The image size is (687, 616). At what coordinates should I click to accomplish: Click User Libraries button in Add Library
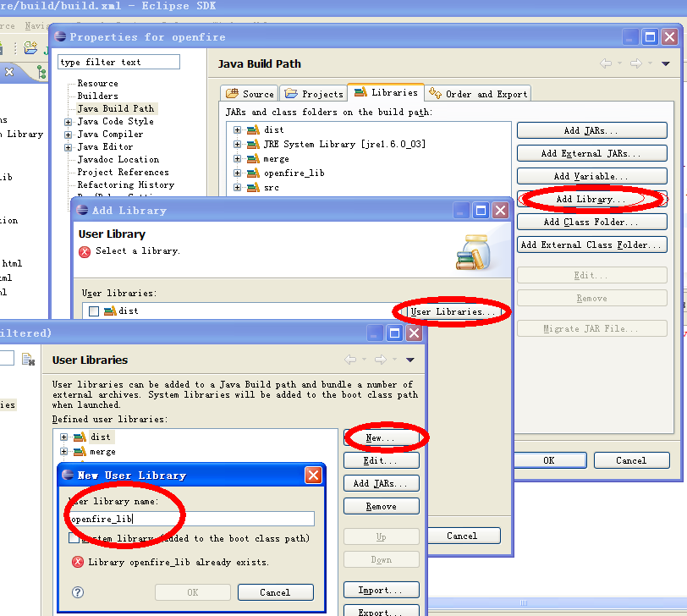tap(453, 311)
